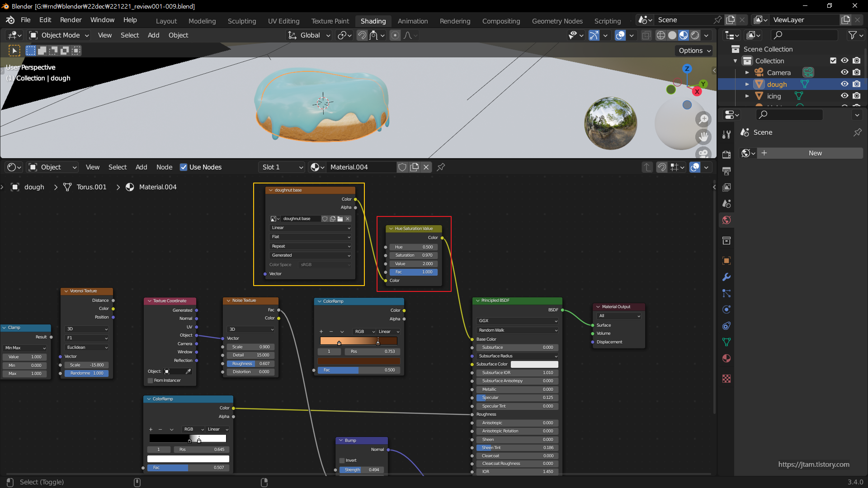
Task: Open the Object Mode dropdown
Action: click(x=59, y=35)
